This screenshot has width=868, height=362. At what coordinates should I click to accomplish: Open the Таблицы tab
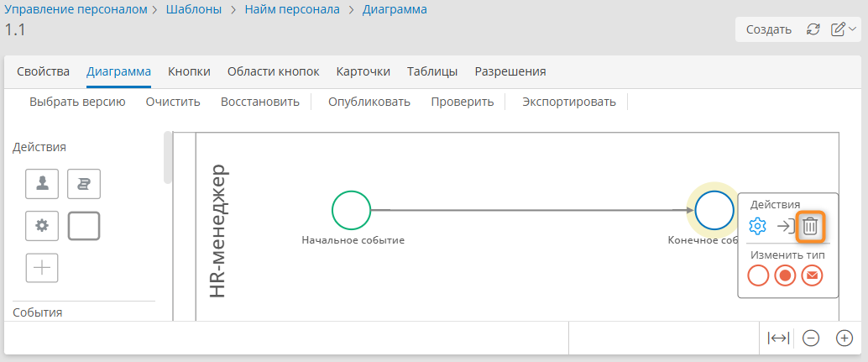[x=432, y=71]
